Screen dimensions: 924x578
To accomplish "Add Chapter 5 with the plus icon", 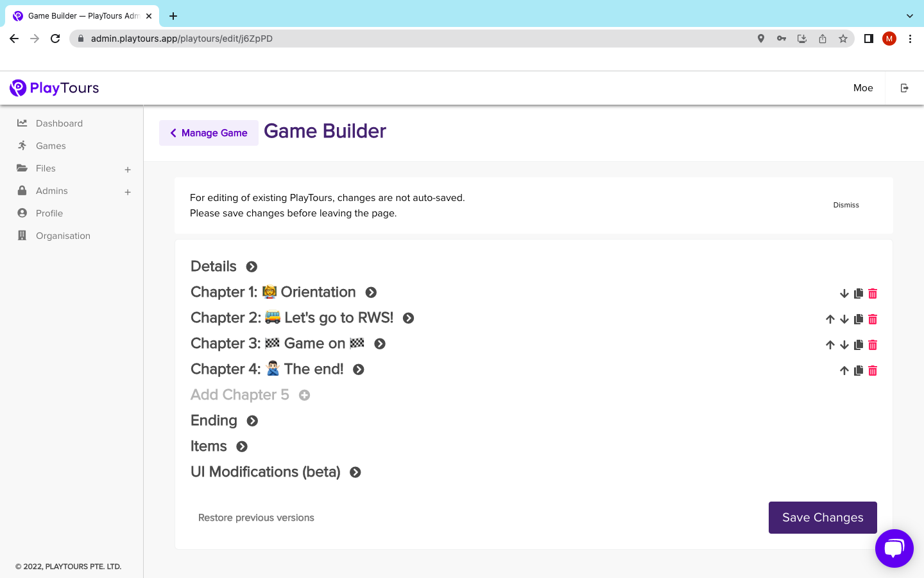I will coord(305,395).
